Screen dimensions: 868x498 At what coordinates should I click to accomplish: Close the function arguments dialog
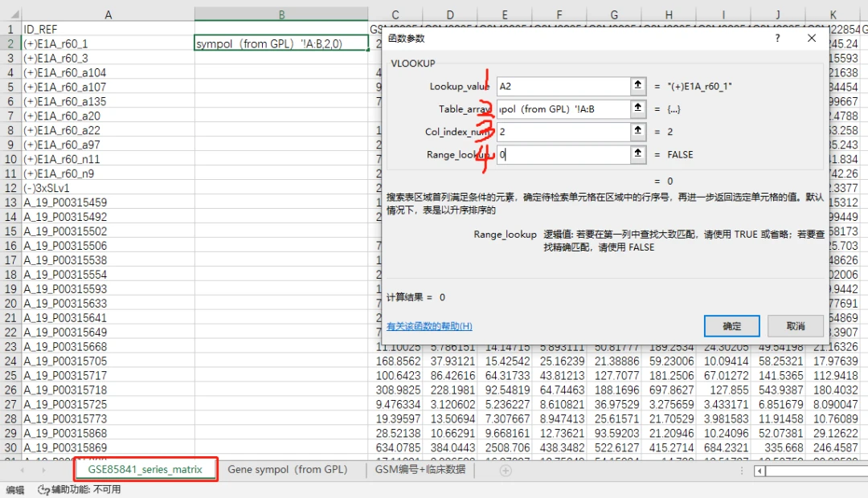[812, 39]
